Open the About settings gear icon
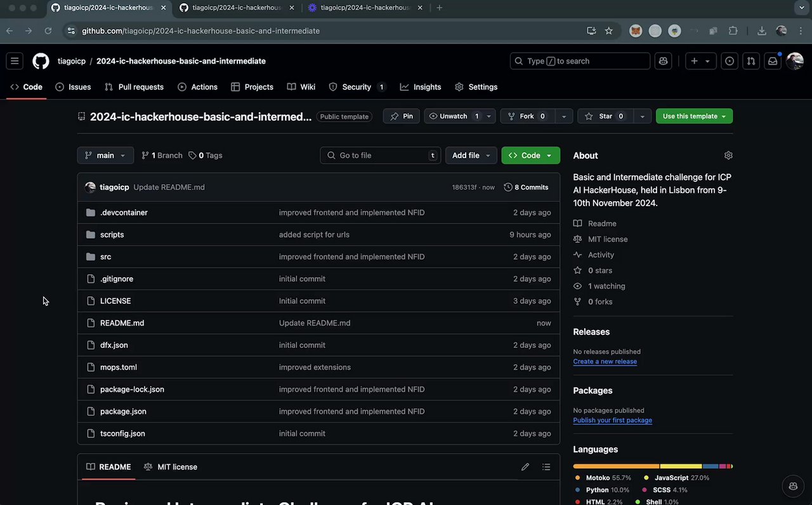The width and height of the screenshot is (812, 505). (x=728, y=155)
